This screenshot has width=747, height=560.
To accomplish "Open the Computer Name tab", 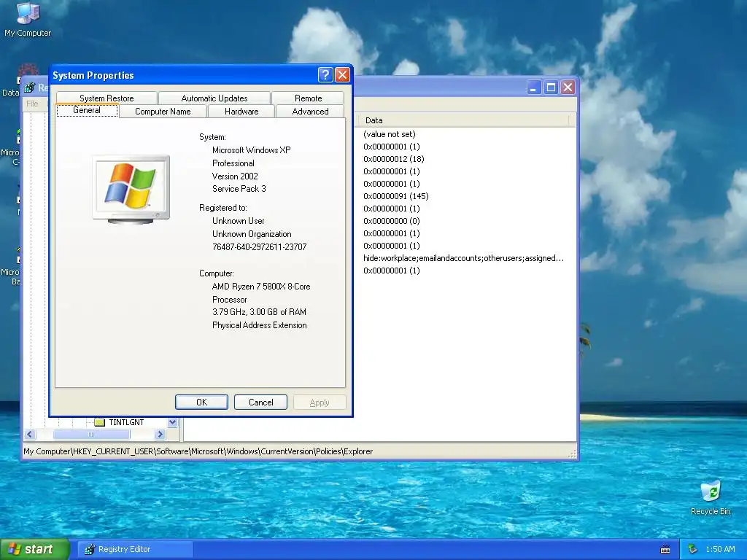I will (163, 112).
